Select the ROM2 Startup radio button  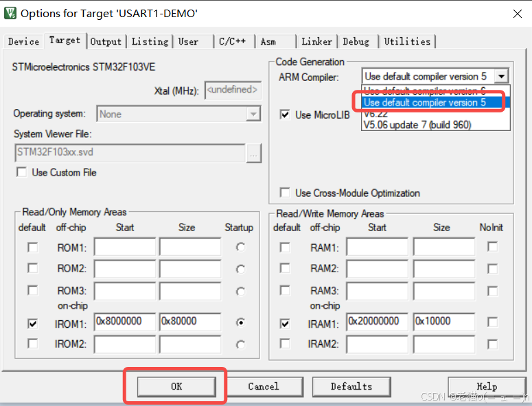point(240,269)
